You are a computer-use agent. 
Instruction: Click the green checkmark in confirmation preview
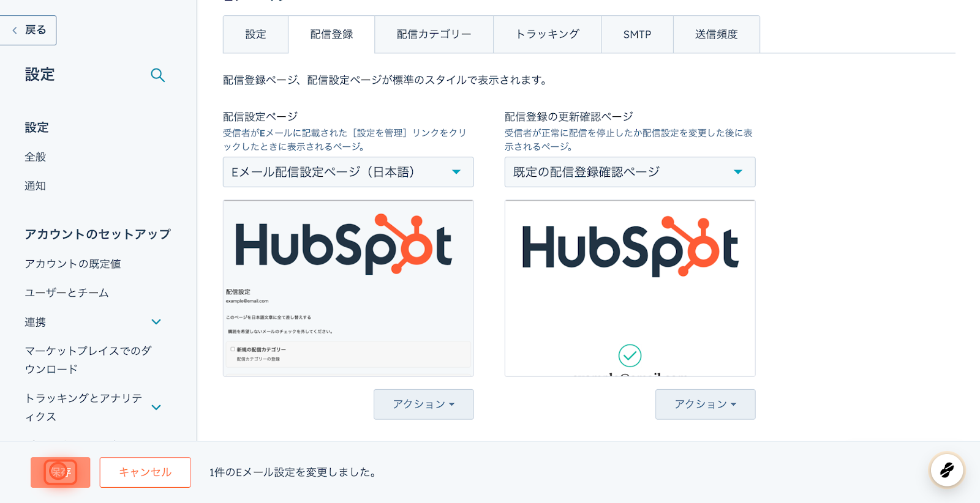coord(630,356)
